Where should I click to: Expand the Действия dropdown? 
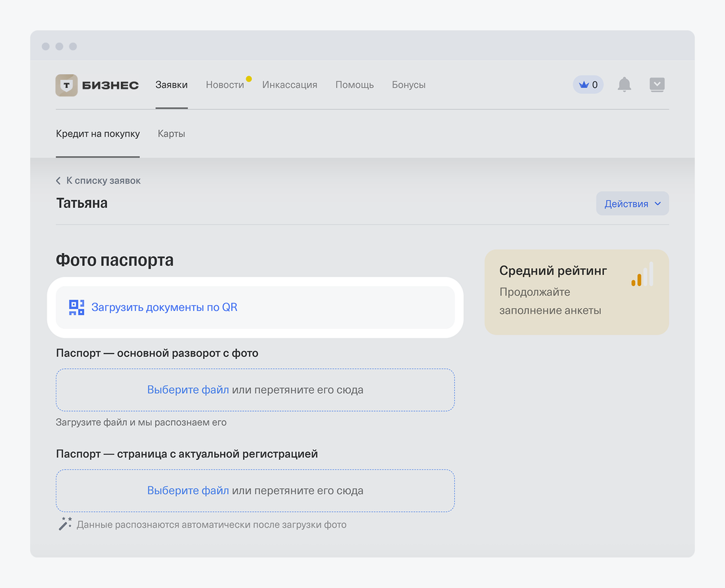632,203
